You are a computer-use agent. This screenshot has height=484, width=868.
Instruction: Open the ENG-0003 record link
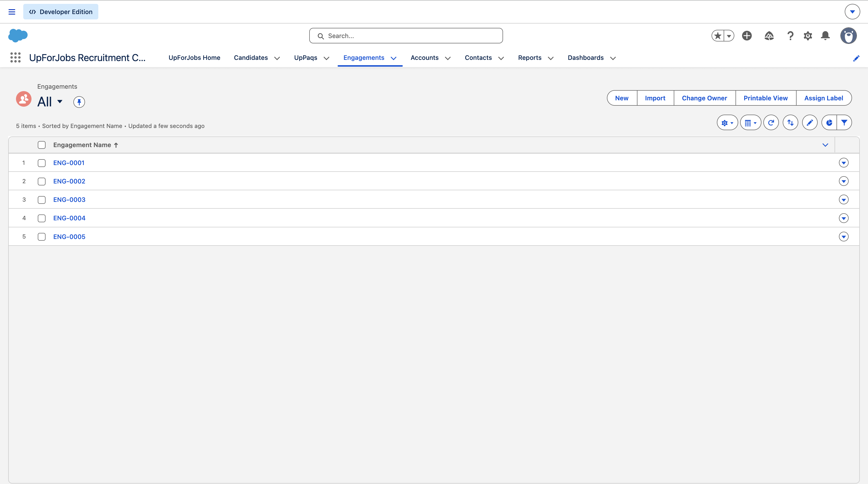click(x=69, y=200)
